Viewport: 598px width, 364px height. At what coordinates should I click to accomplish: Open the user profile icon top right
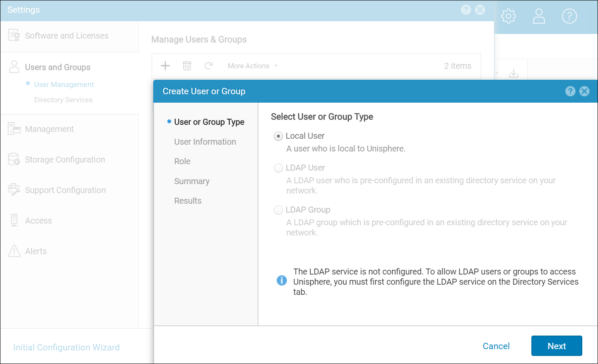tap(539, 17)
